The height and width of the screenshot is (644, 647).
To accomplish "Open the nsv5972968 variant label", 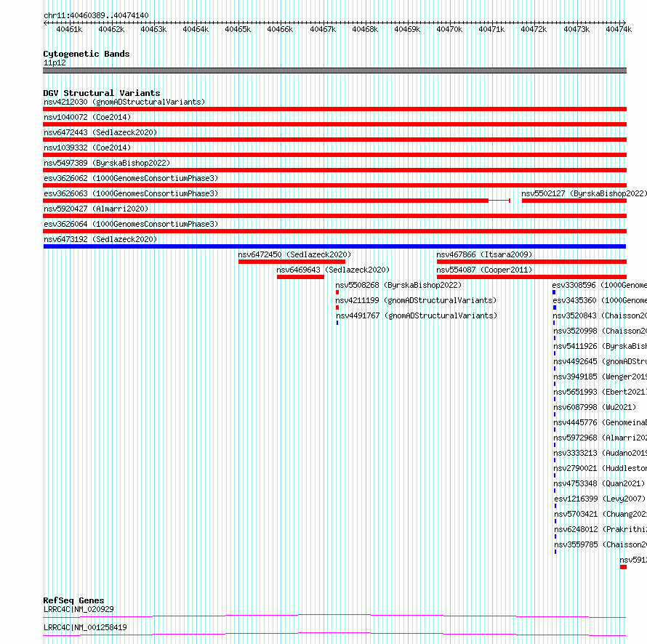I will [600, 438].
